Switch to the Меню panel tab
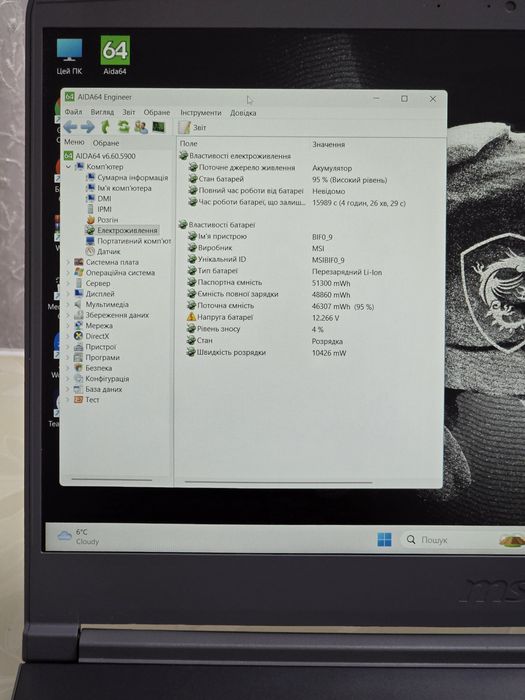525x700 pixels. 74,142
